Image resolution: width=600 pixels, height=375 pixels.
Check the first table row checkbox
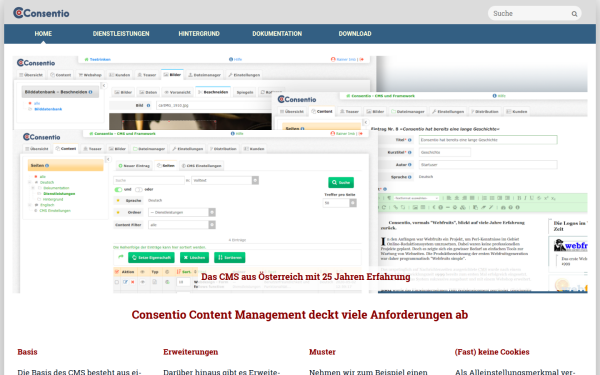[x=117, y=282]
